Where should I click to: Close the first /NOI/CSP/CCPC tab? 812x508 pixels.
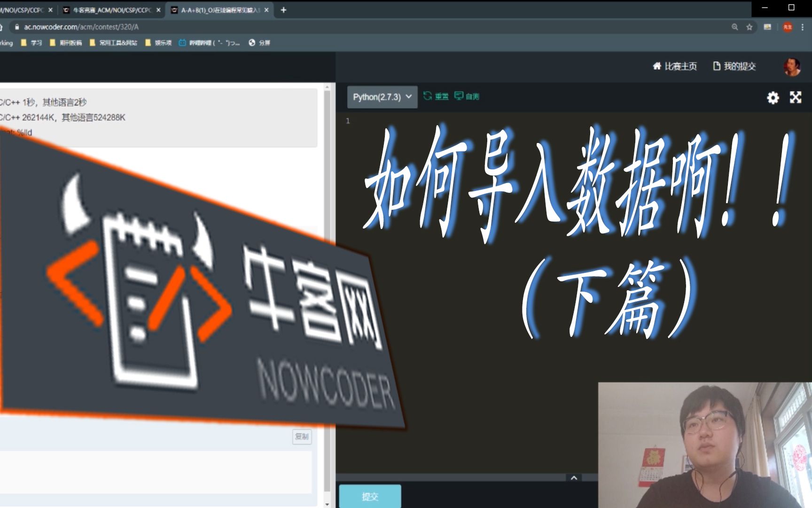pyautogui.click(x=50, y=10)
